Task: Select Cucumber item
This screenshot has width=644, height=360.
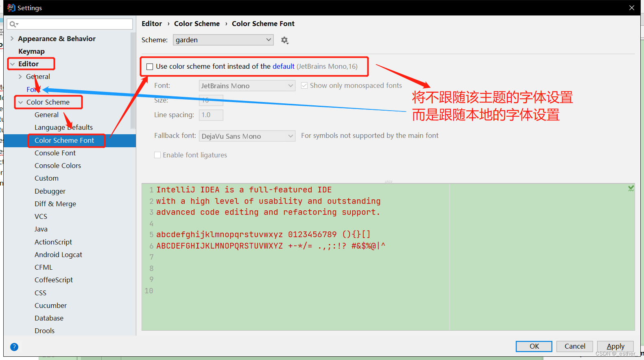Action: pyautogui.click(x=50, y=305)
